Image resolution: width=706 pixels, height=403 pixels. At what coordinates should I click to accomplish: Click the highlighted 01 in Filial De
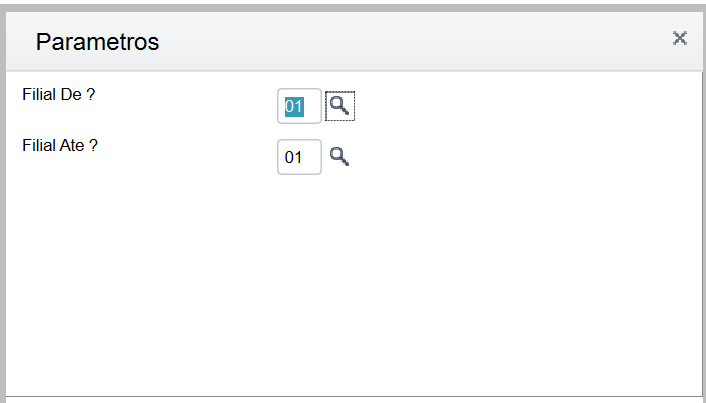(x=294, y=107)
